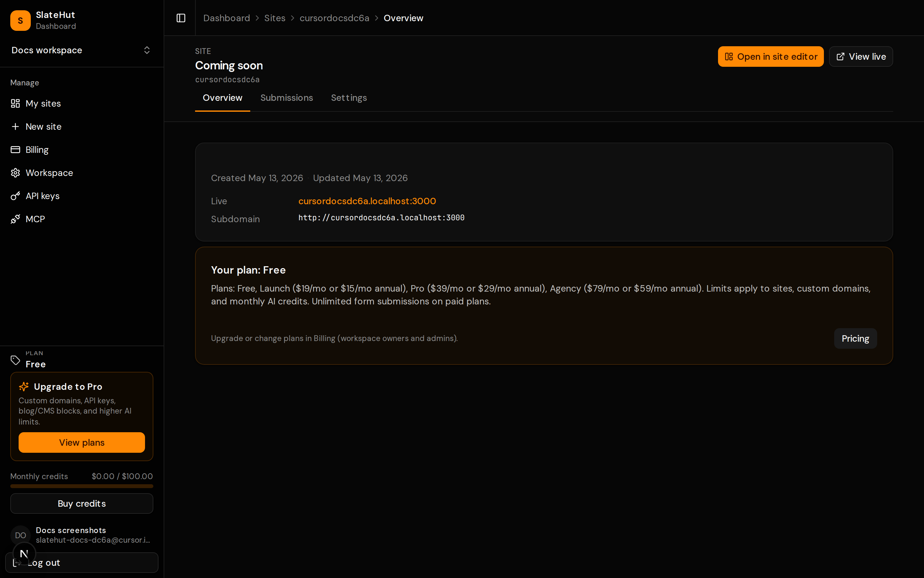Screen dimensions: 924x578
Task: Click the $0.00 / $100.00 credits value
Action: 122,476
